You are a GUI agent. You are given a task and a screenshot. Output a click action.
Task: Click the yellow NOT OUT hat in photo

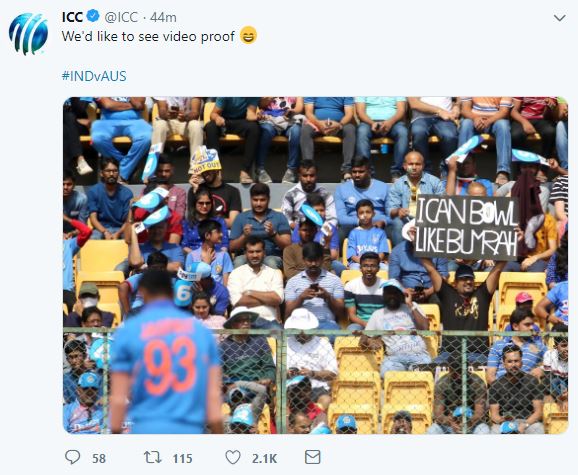(205, 160)
